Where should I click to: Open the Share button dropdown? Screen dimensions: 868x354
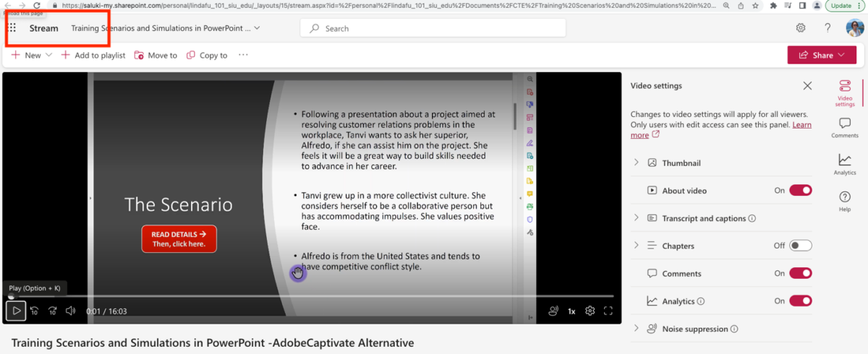click(822, 55)
